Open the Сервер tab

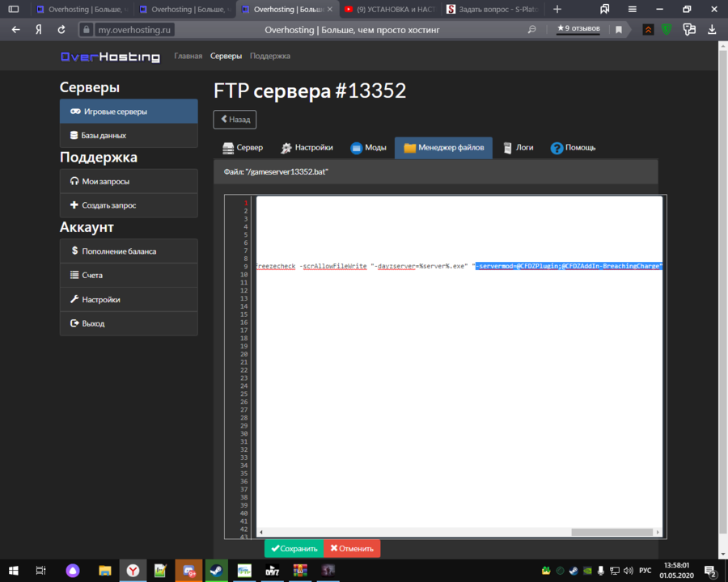pos(243,148)
